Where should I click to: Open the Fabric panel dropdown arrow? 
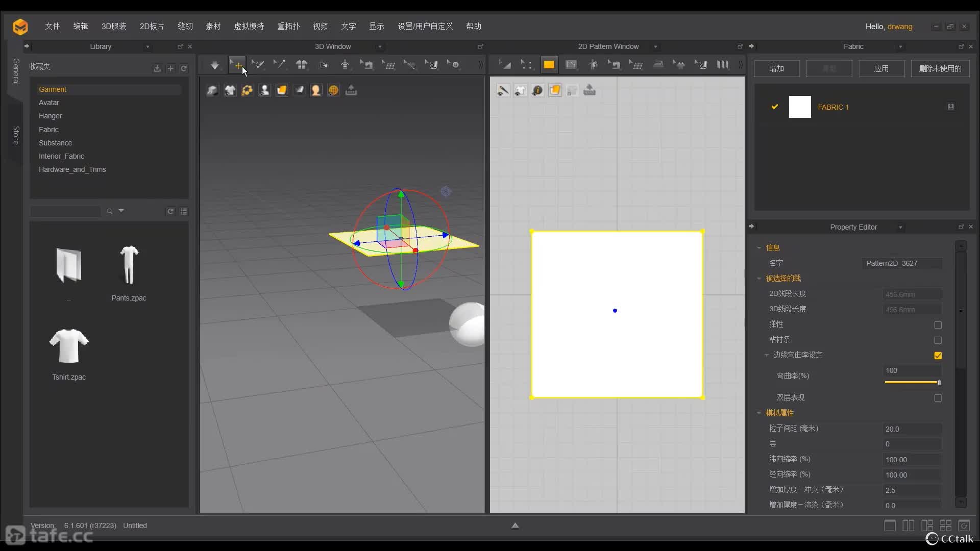click(x=900, y=47)
